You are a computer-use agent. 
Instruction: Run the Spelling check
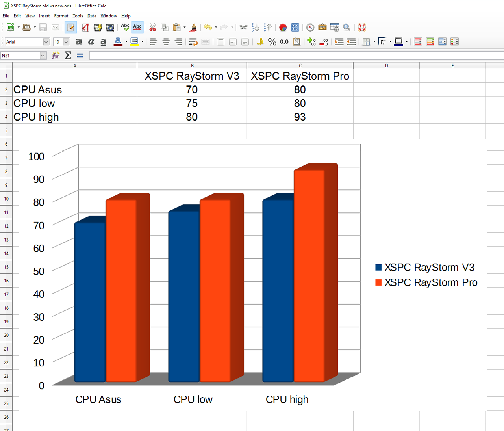pos(125,27)
